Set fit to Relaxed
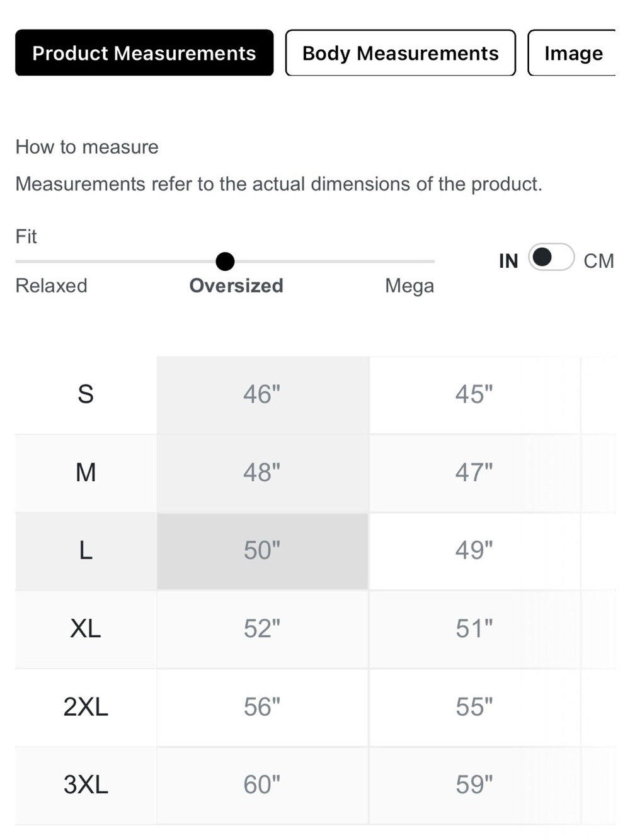 [51, 285]
